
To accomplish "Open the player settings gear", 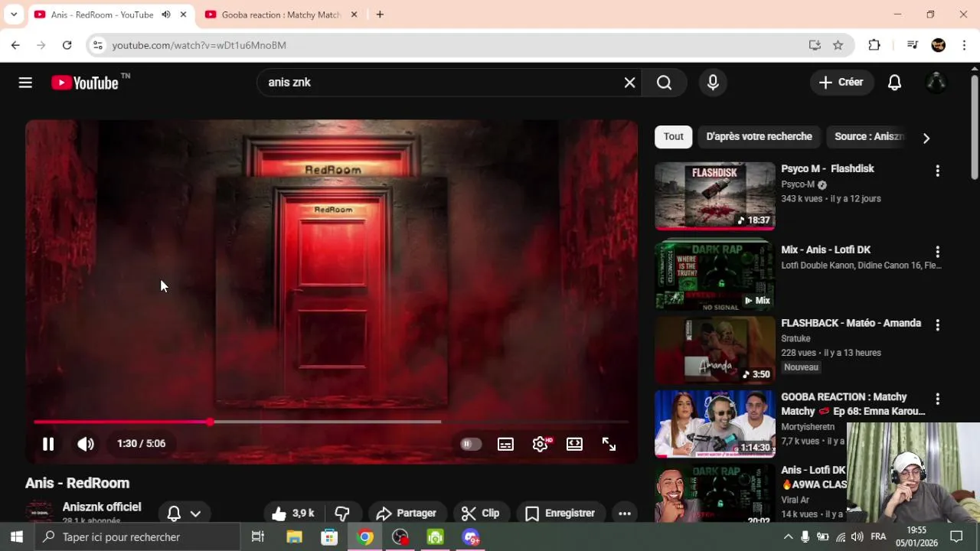I will pyautogui.click(x=541, y=444).
